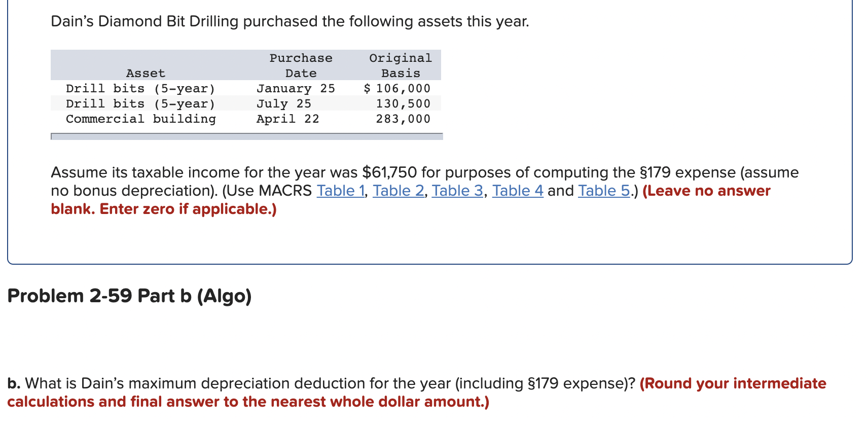The width and height of the screenshot is (868, 428).
Task: Click the $61,750 taxable income figure
Action: [389, 172]
